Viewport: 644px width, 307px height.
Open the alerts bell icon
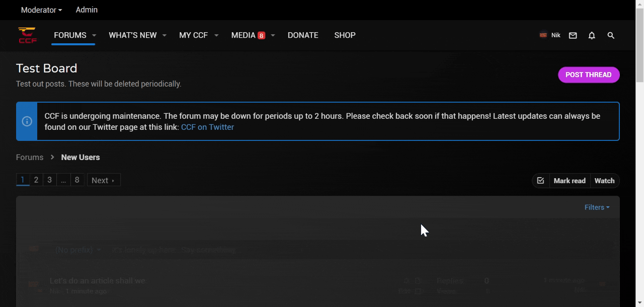[x=592, y=35]
